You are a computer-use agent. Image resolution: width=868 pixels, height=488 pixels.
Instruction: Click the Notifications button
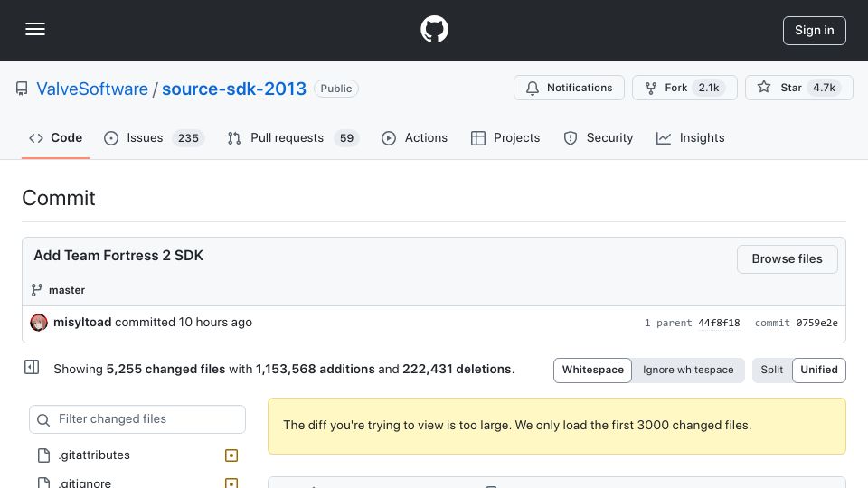tap(569, 88)
